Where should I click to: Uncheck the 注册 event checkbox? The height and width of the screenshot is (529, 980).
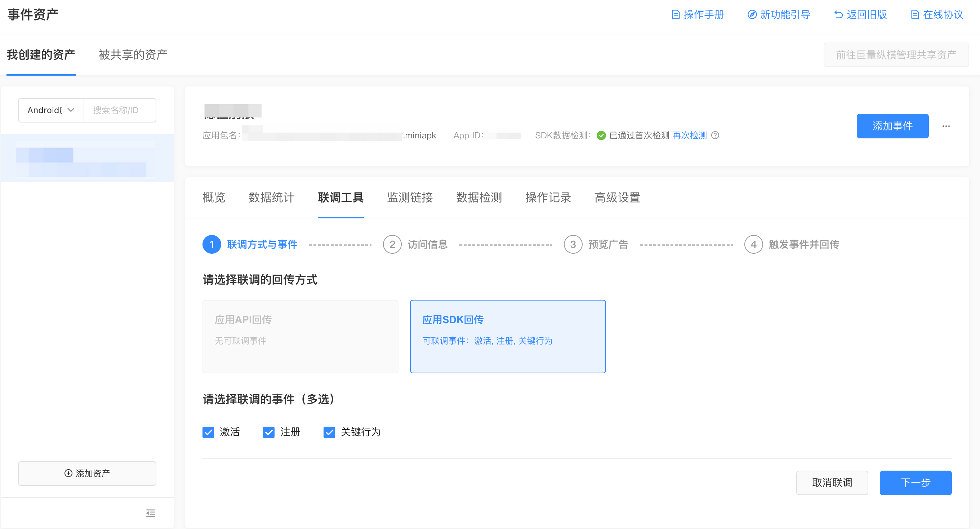(x=268, y=432)
